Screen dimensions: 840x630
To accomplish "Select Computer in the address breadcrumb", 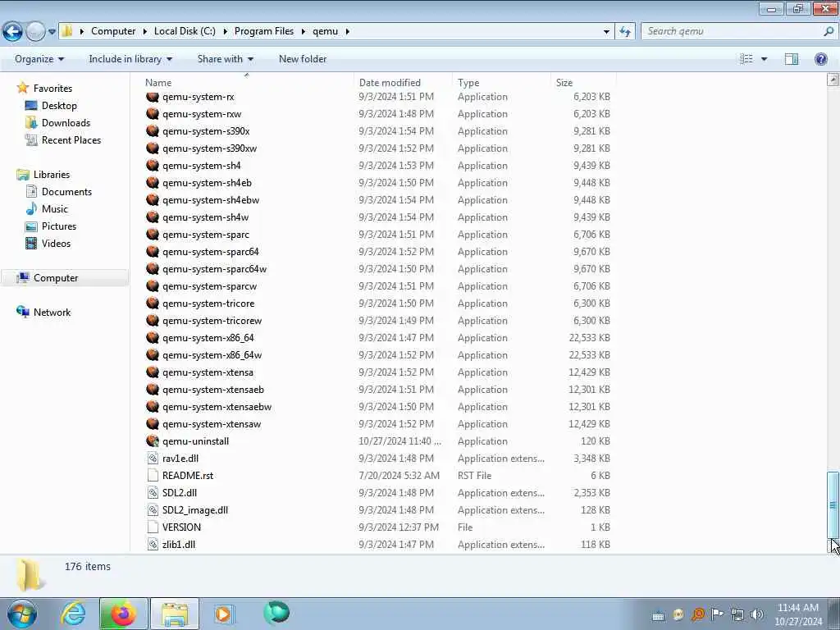I will click(x=113, y=31).
